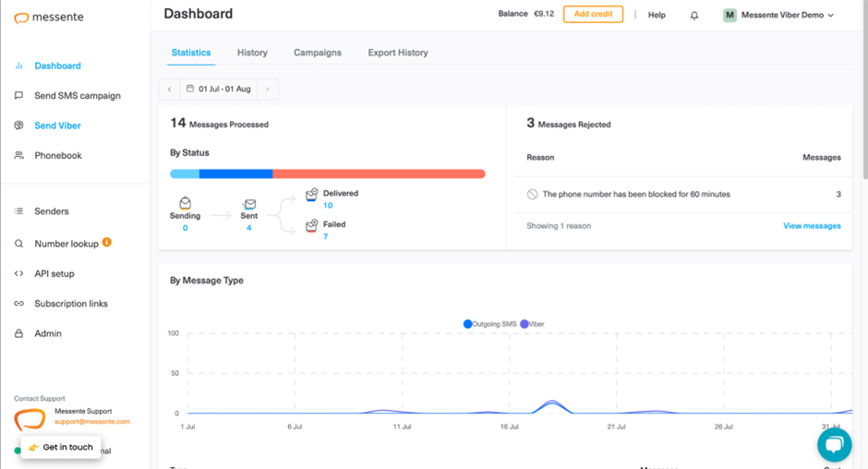Open Subscription links page
Viewport: 868px width, 469px height.
[x=71, y=304]
